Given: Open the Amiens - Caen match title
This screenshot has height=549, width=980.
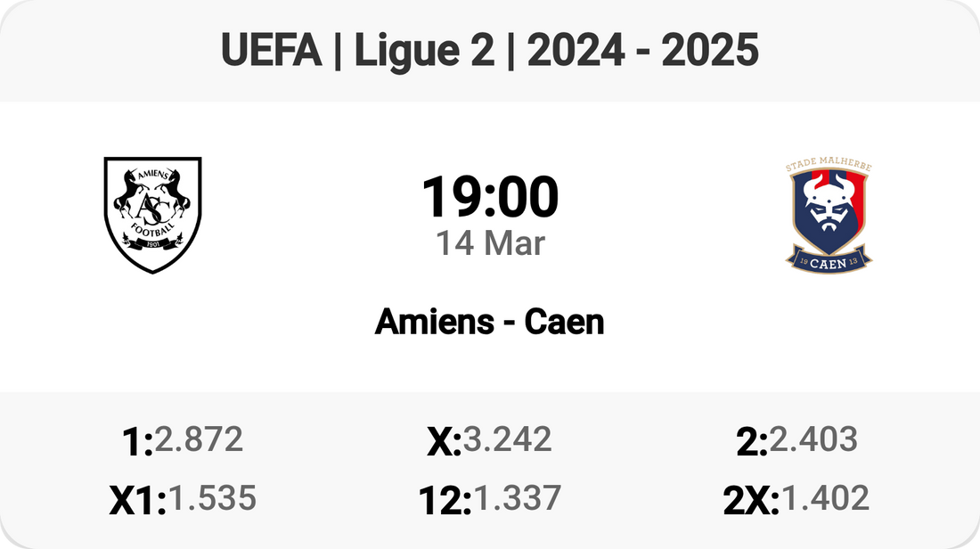Looking at the screenshot, I should [490, 322].
